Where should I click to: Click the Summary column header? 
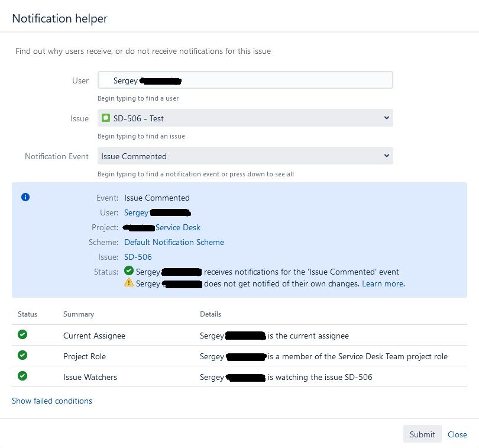coord(79,314)
